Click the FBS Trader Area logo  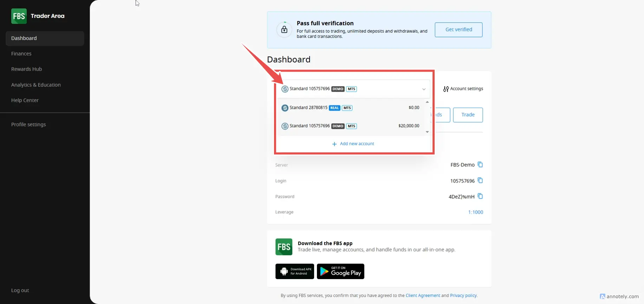[38, 16]
